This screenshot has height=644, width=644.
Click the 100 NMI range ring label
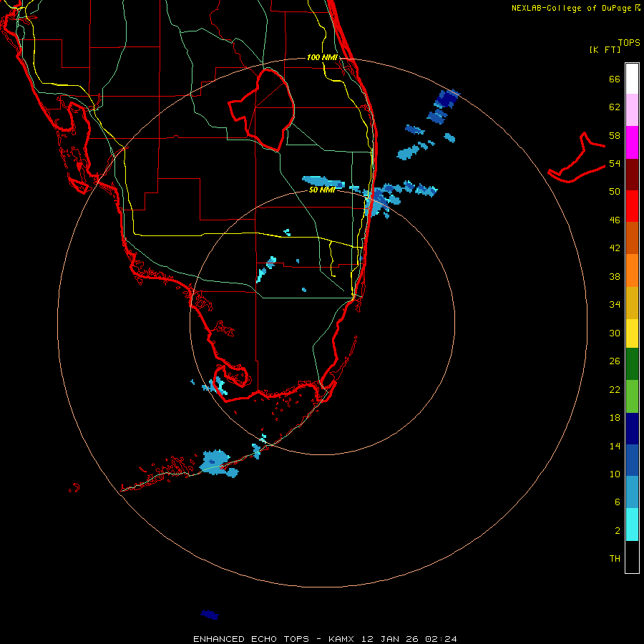[322, 57]
